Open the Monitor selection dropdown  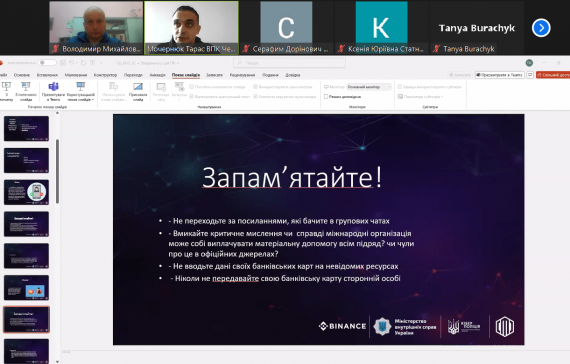(x=369, y=87)
